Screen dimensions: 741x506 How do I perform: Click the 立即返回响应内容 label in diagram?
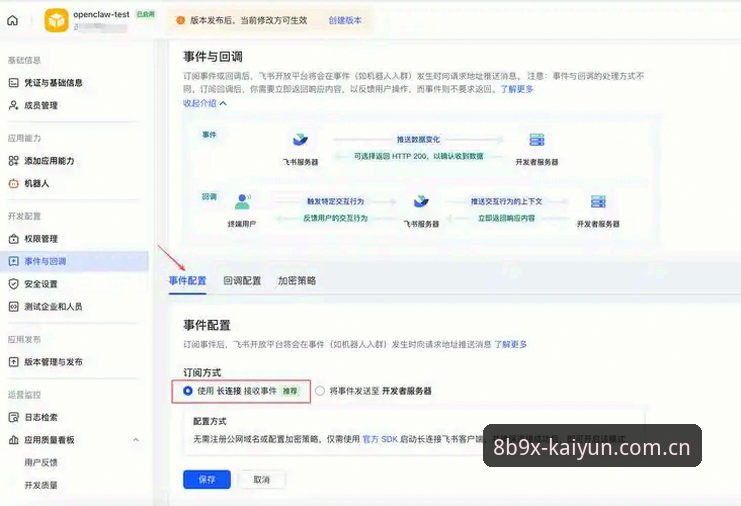[x=506, y=218]
